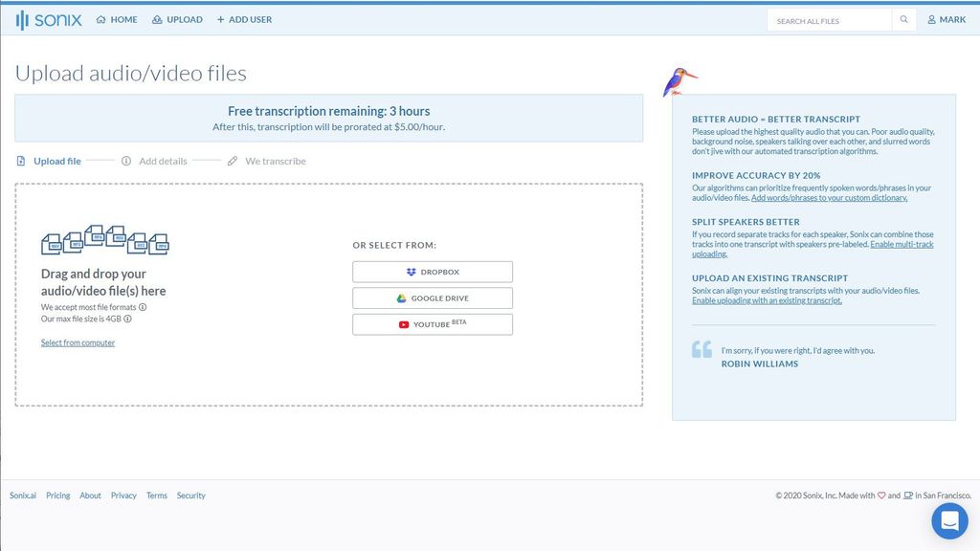Click the Sonix logo icon
Image resolution: width=980 pixels, height=551 pixels.
coord(21,18)
